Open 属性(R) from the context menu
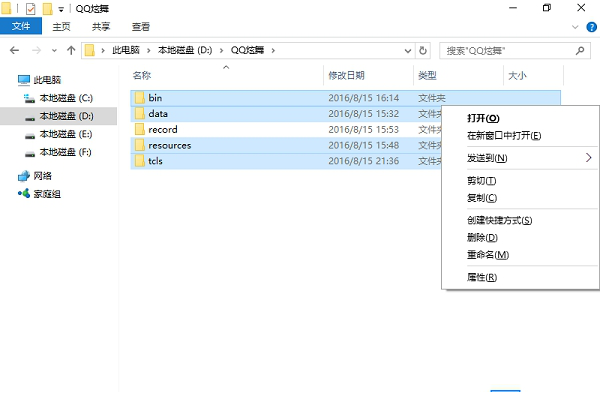Screen dimensions: 600x407 [x=482, y=277]
